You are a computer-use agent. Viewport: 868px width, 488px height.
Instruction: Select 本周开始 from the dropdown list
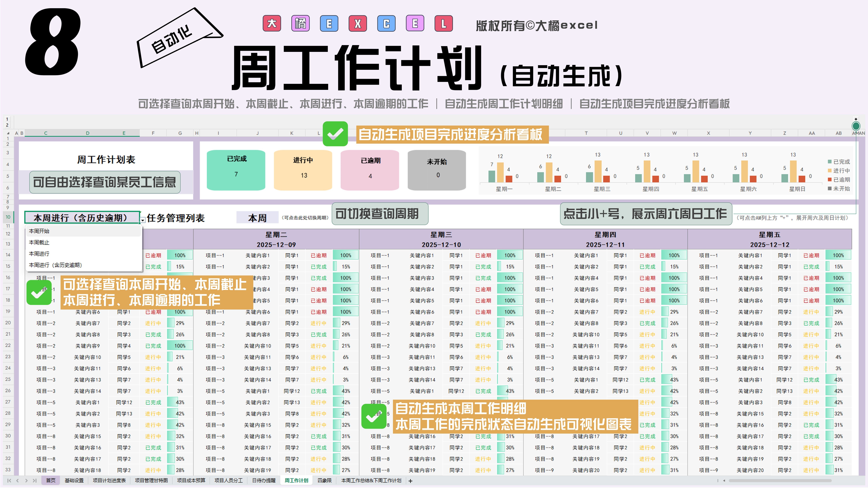[x=39, y=231]
